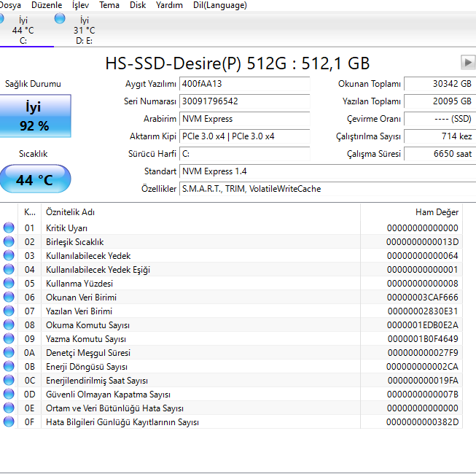Open the Tema menu
476x474 pixels.
109,5
